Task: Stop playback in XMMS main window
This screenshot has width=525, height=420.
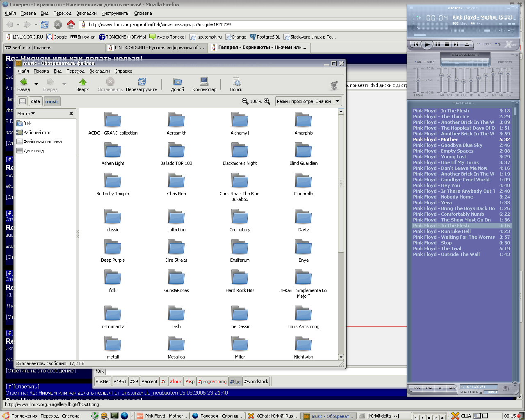Action: pyautogui.click(x=447, y=44)
